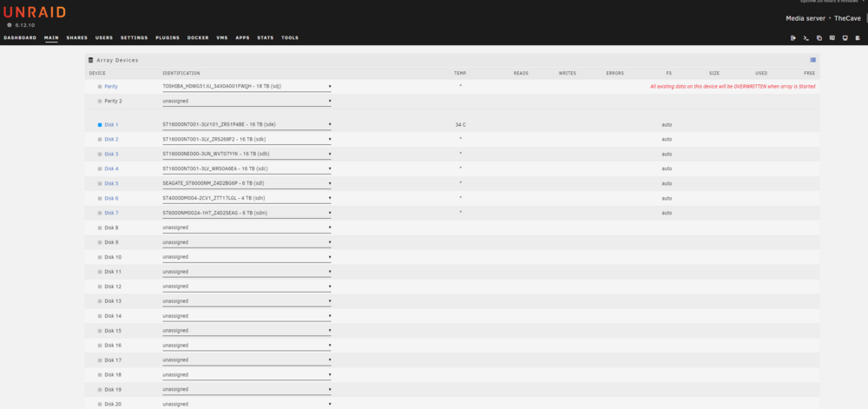The image size is (868, 409).
Task: Open the Tools tab
Action: (x=290, y=37)
